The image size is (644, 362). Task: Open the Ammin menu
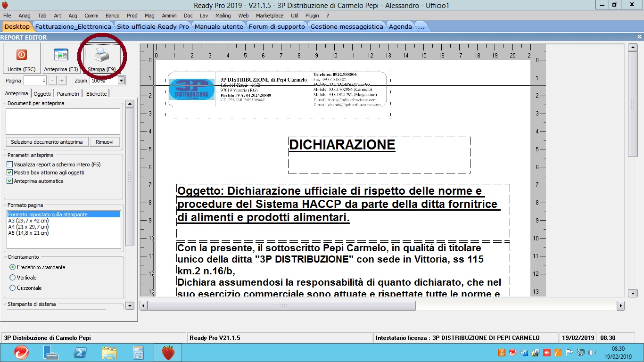169,16
